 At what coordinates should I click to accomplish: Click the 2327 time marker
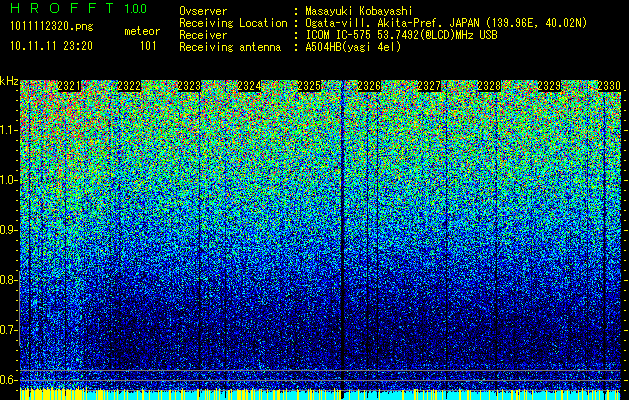429,86
